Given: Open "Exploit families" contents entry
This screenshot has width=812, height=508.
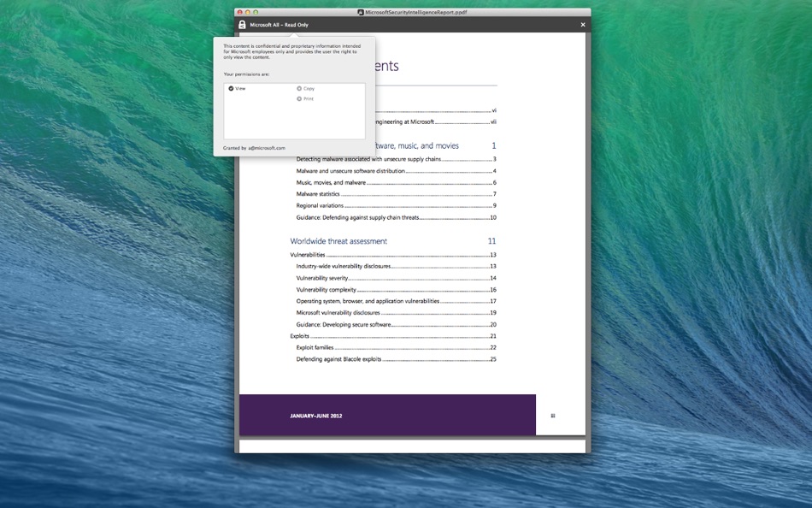Looking at the screenshot, I should pos(396,347).
